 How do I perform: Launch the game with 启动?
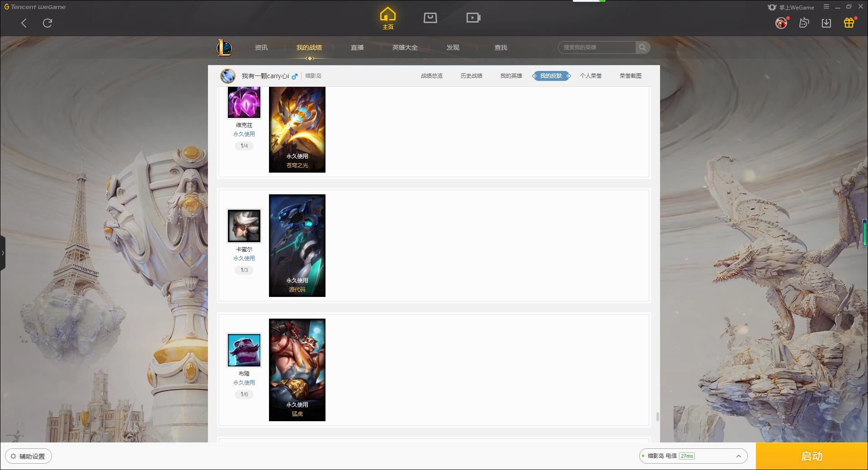click(x=812, y=456)
